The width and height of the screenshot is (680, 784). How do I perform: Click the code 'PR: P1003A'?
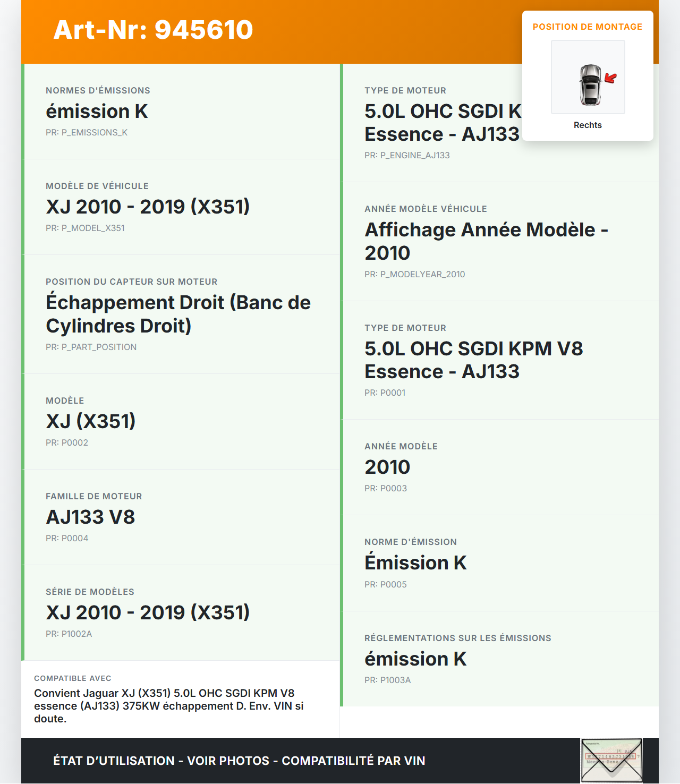[387, 680]
